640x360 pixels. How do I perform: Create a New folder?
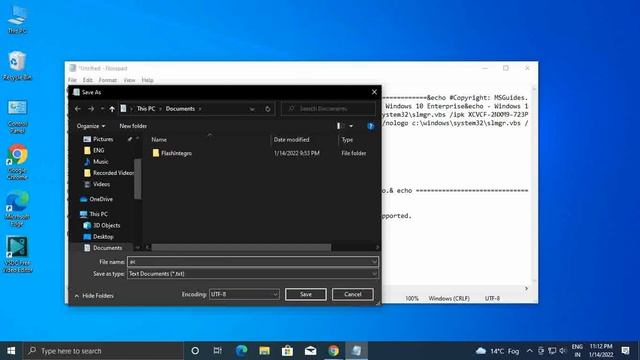coord(133,126)
